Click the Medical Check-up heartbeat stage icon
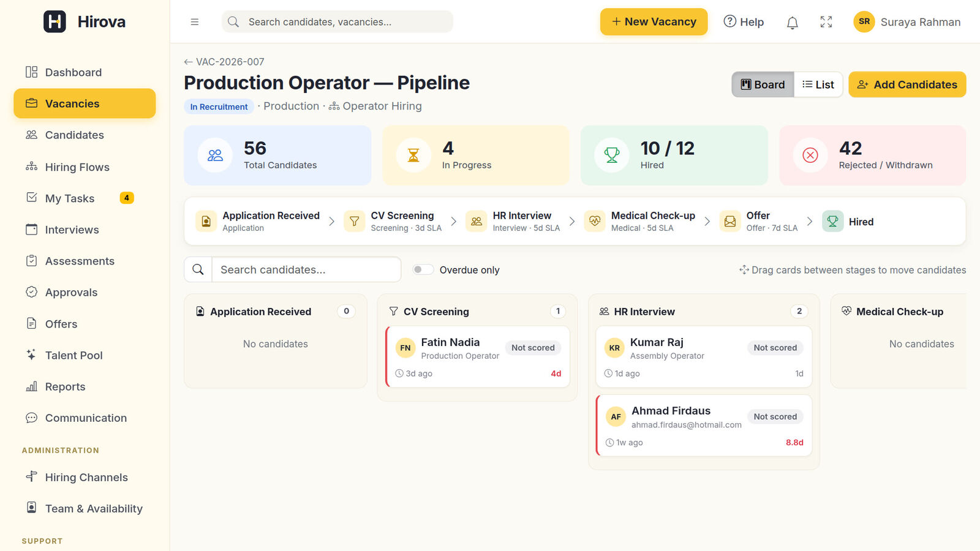Viewport: 980px width, 551px height. [x=595, y=221]
